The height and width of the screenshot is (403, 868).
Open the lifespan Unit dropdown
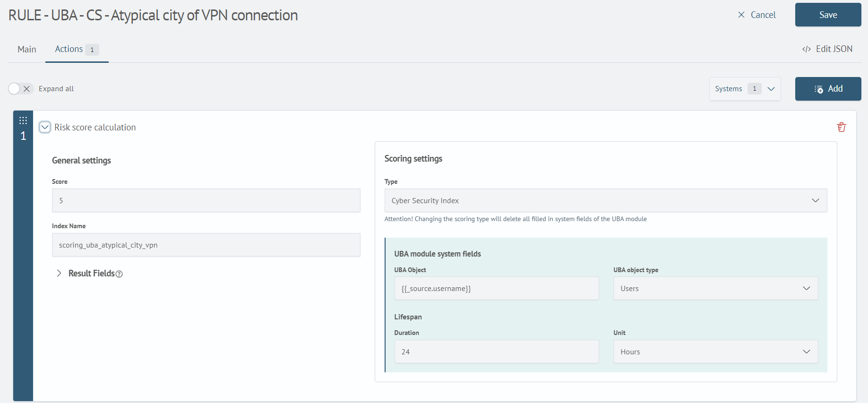point(715,352)
